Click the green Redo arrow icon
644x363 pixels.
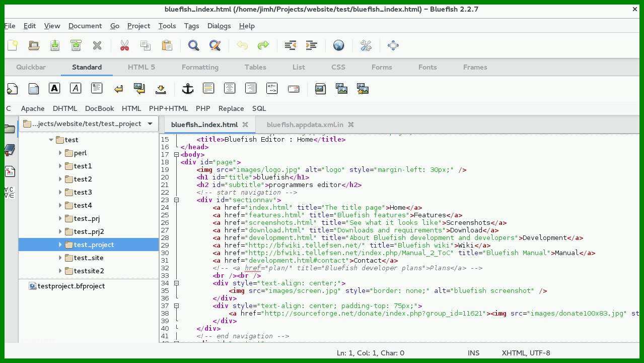pyautogui.click(x=263, y=45)
